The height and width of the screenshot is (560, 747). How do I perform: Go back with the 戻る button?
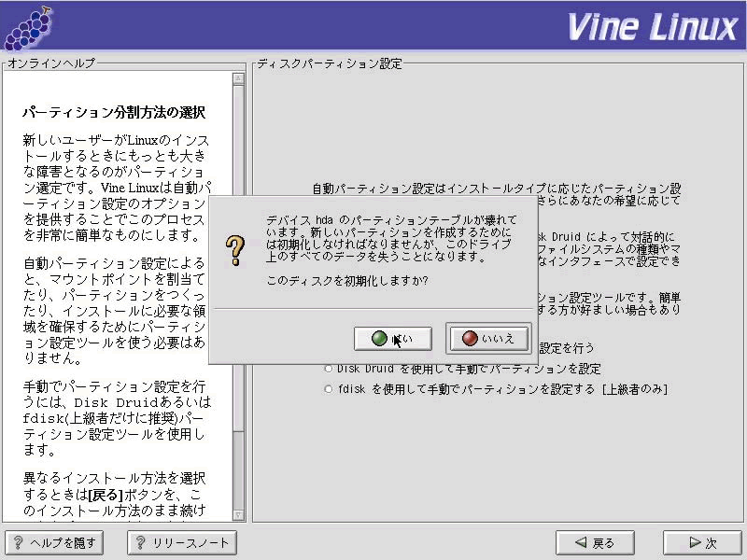[x=595, y=542]
